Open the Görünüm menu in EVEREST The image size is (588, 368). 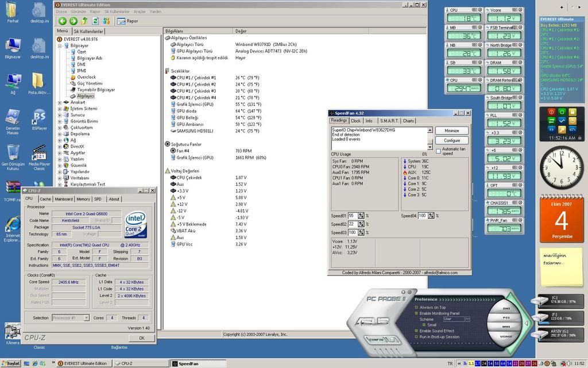tap(78, 11)
